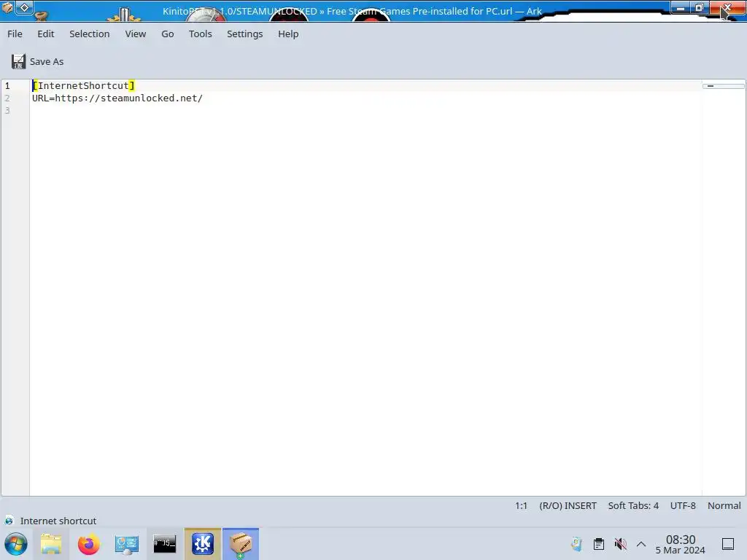This screenshot has width=747, height=560.
Task: Switch to the Ark archive taskbar entry
Action: 241,544
